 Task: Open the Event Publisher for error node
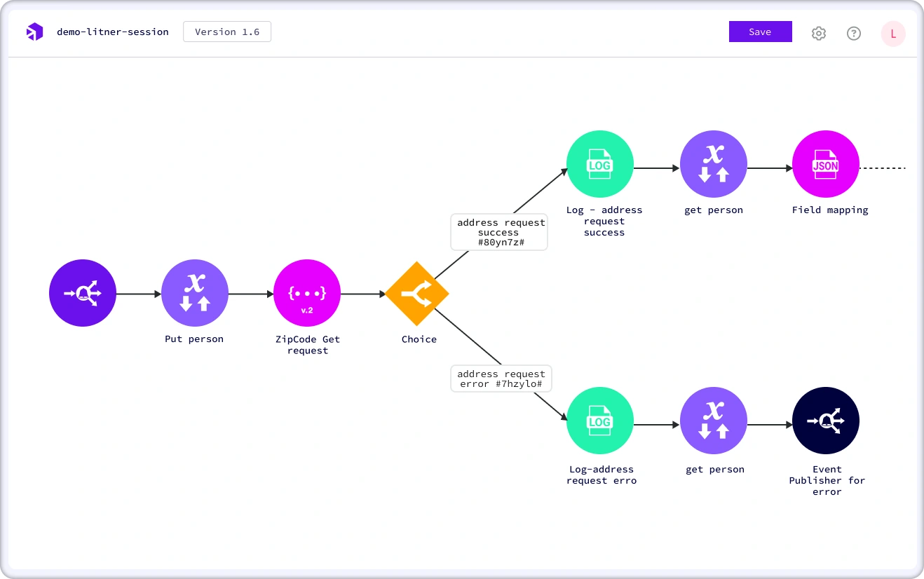tap(826, 421)
